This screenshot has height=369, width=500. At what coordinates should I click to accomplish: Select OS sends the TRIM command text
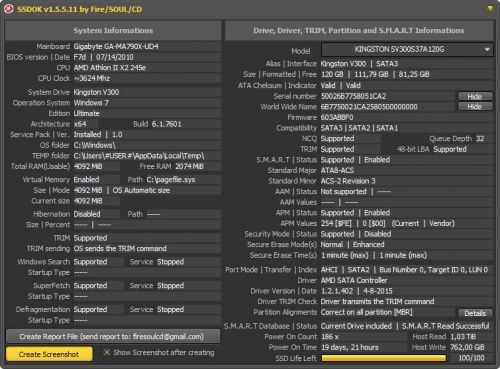coord(120,249)
